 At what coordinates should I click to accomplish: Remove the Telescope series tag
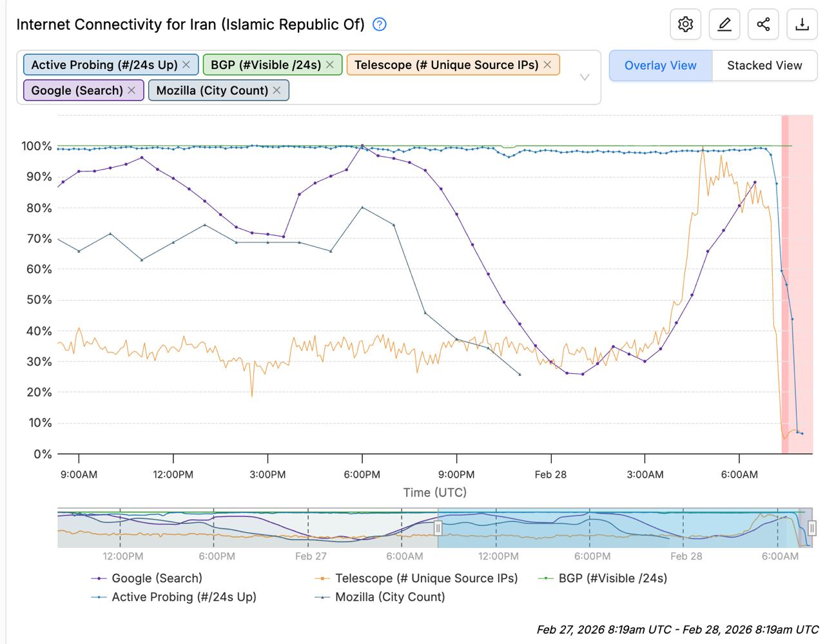coord(547,64)
